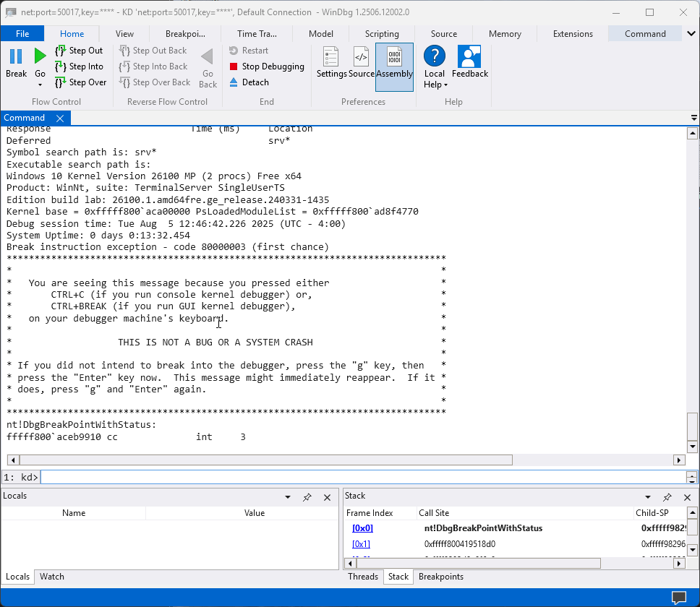Click the Go Back arrow
The image size is (700, 607).
click(207, 57)
